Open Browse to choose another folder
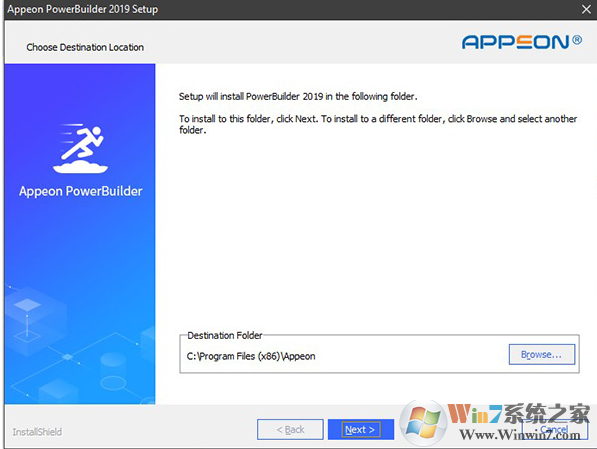The height and width of the screenshot is (449, 597). click(542, 355)
